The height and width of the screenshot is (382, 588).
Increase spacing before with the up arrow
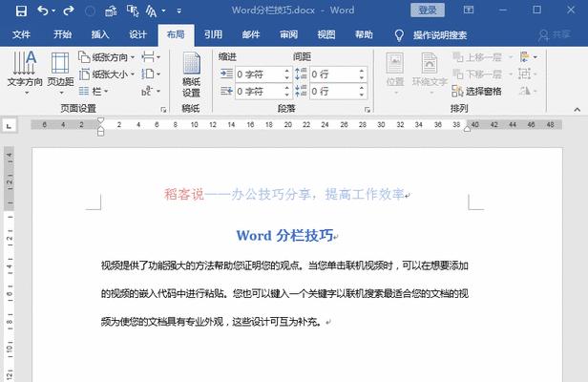(x=362, y=71)
